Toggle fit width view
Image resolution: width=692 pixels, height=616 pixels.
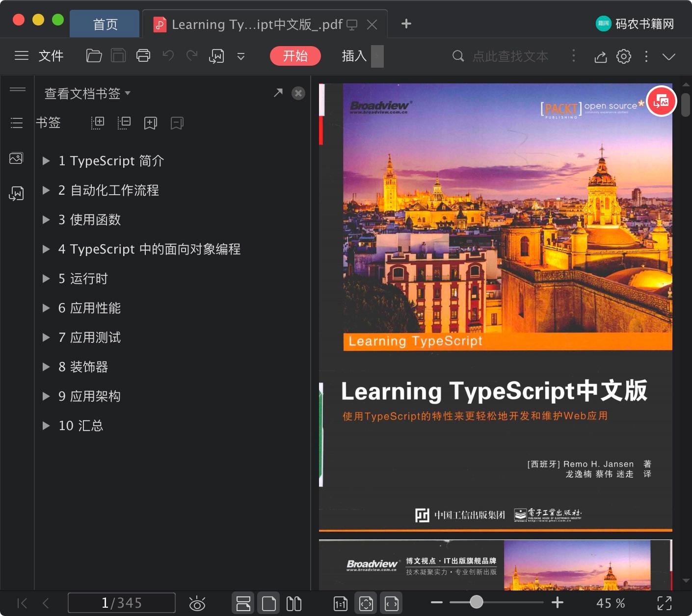pos(392,603)
